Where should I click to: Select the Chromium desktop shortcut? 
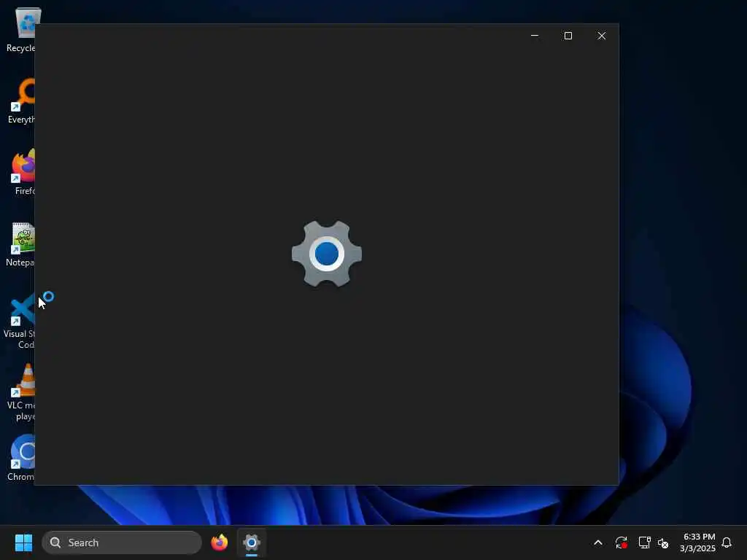tap(21, 458)
